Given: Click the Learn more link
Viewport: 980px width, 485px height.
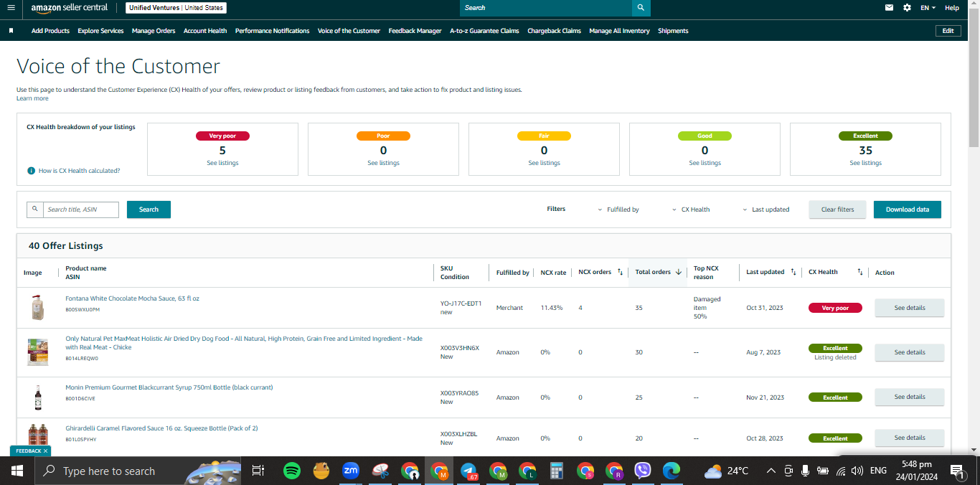Looking at the screenshot, I should click(32, 98).
